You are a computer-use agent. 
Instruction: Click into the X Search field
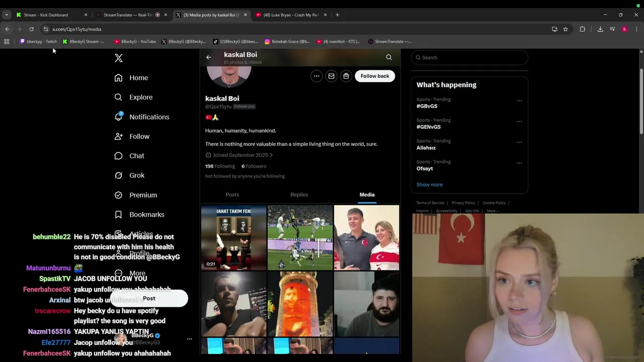pyautogui.click(x=469, y=58)
